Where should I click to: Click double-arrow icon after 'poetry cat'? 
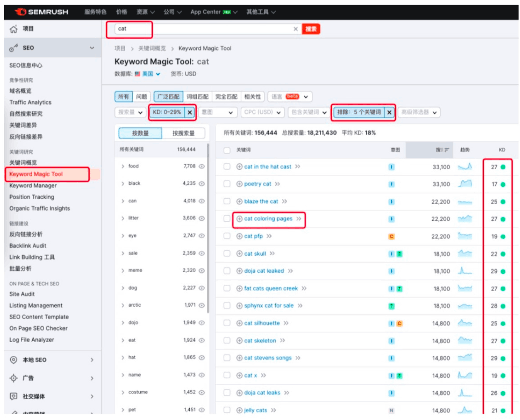(x=277, y=184)
